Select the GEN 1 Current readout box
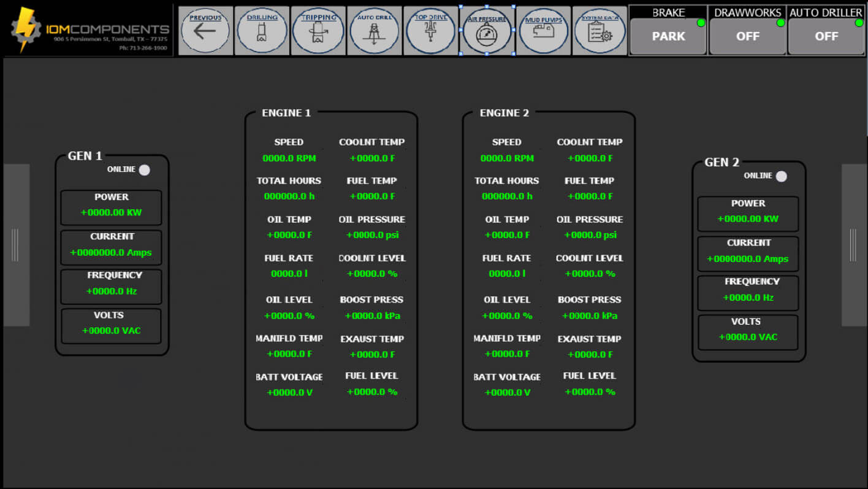This screenshot has width=868, height=489. tap(111, 247)
